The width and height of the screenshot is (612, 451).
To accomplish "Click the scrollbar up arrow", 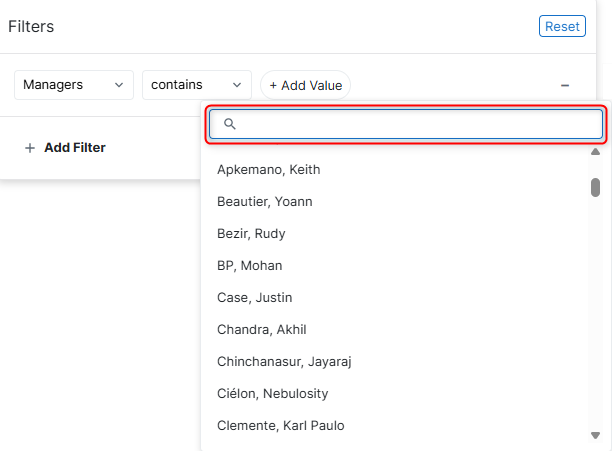I will [595, 153].
